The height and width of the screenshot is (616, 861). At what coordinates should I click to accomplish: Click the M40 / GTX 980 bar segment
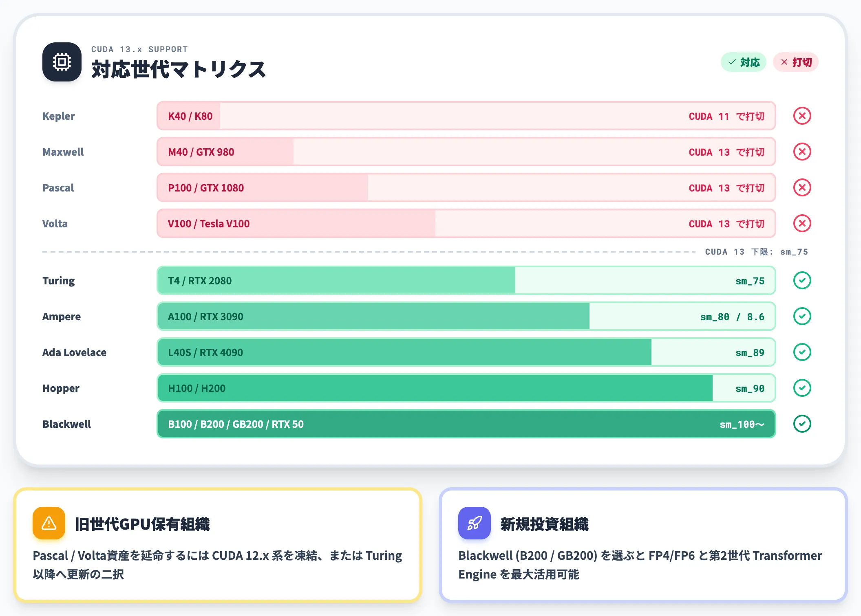coord(226,152)
